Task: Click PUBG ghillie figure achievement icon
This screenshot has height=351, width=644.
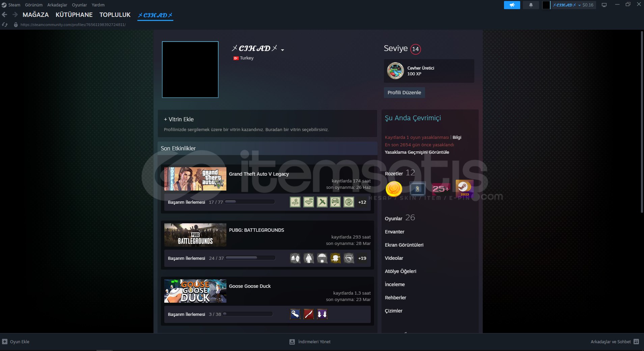Action: coord(309,258)
